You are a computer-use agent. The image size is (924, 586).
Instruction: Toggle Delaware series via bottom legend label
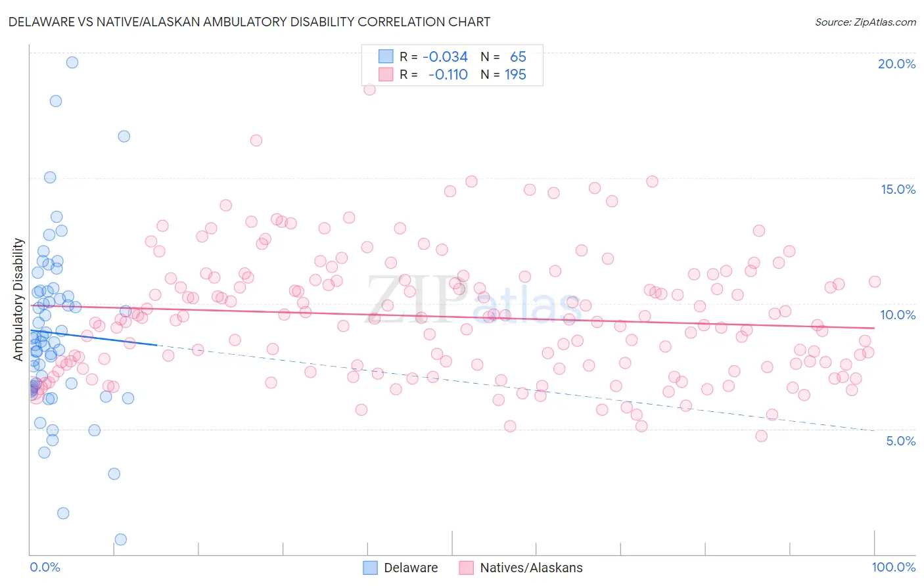pos(411,568)
